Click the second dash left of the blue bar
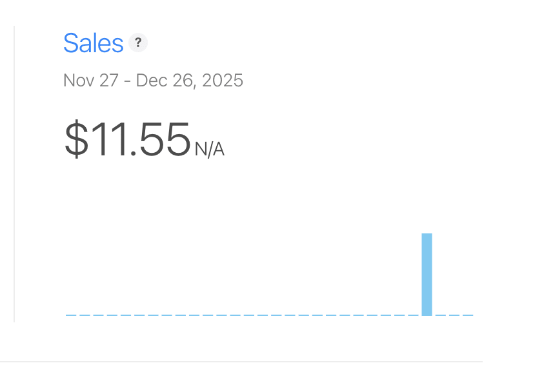Viewport: 533px width, 392px height. tap(399, 315)
